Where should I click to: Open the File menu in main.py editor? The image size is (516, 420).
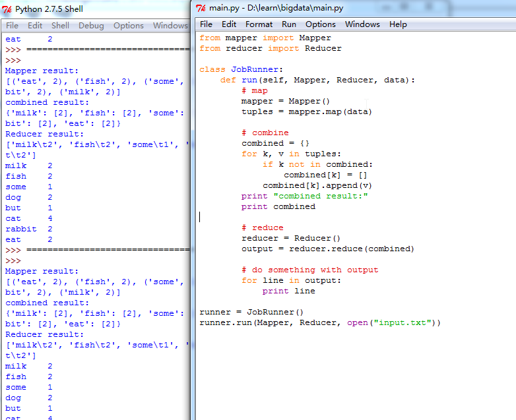click(207, 24)
